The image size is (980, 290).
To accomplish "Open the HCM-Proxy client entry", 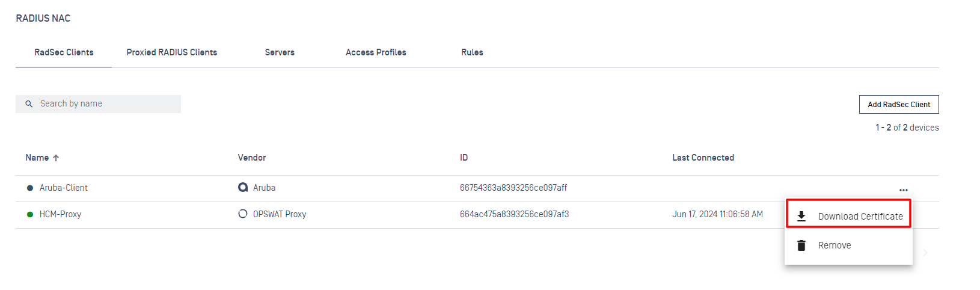I will click(60, 214).
